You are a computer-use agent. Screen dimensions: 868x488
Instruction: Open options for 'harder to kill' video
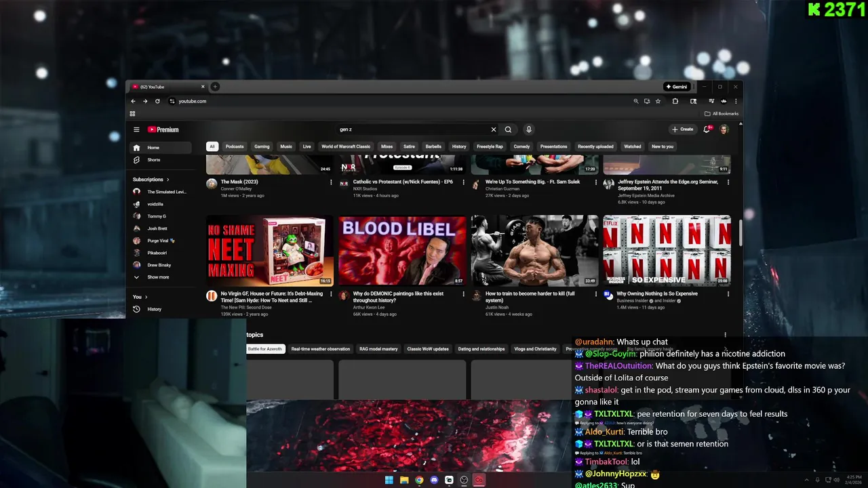coord(596,294)
